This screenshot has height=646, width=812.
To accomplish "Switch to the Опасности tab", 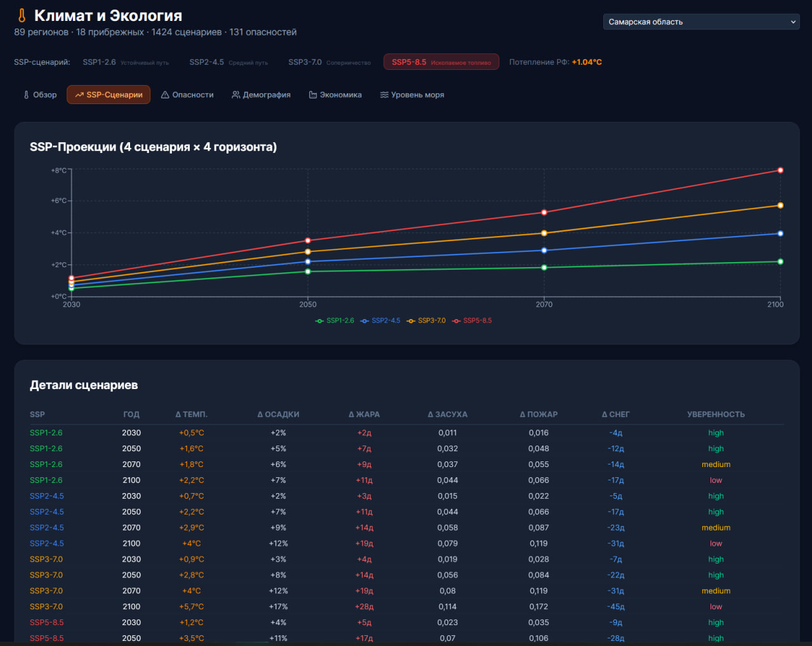I will [187, 95].
